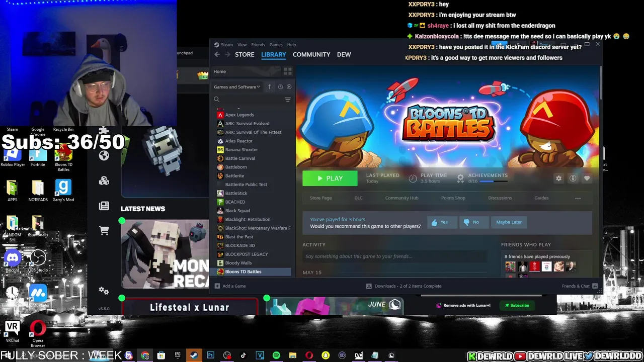Screen dimensions: 644x362
Task: Open VRChat desktop shortcut
Action: point(13,332)
